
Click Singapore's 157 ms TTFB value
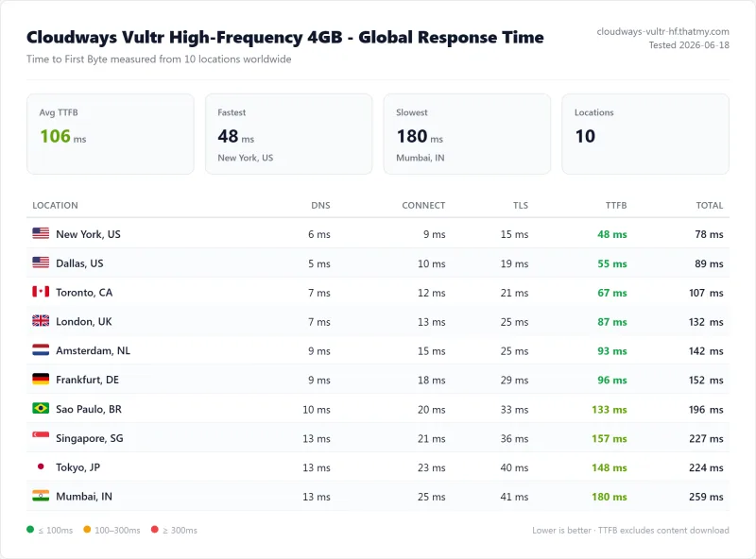[610, 438]
